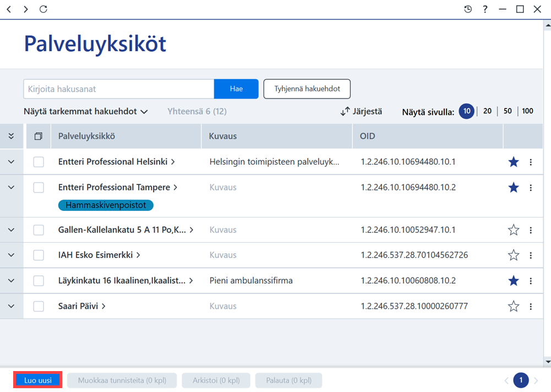
Task: Show 20 items per page
Action: [487, 111]
